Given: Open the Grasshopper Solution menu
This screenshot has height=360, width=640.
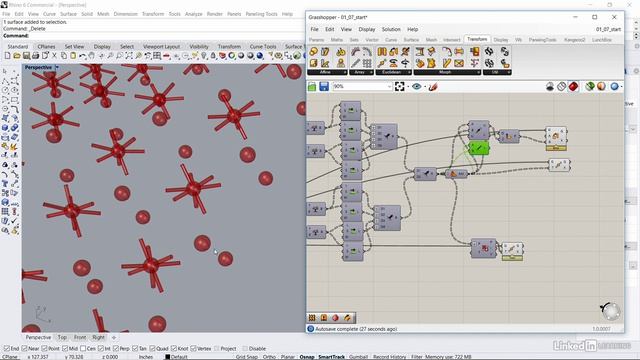Looking at the screenshot, I should pos(391,29).
